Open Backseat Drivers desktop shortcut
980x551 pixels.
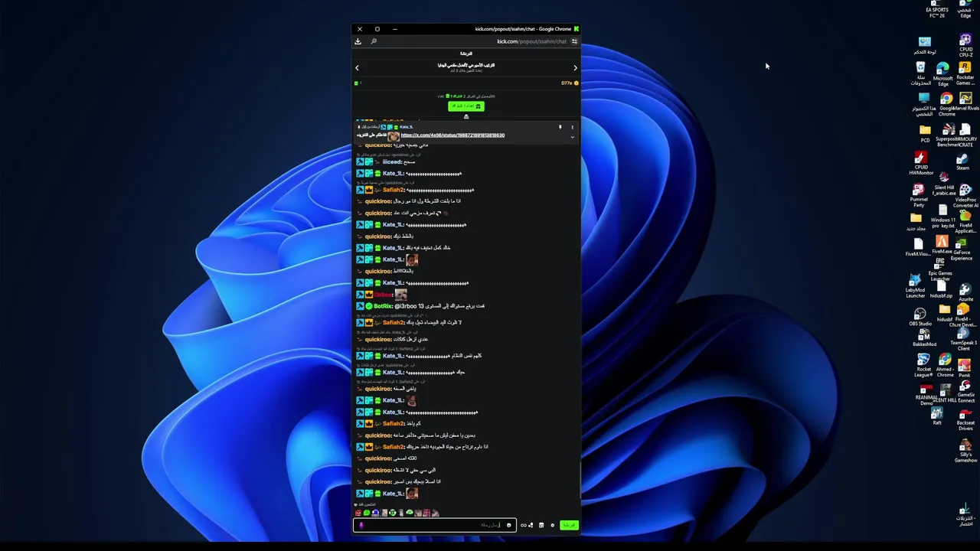(x=965, y=419)
